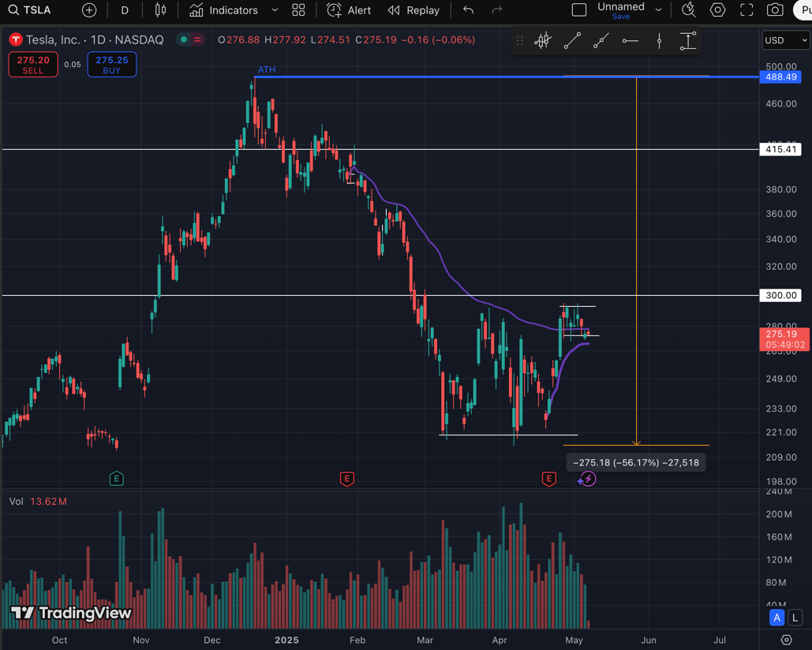
Task: Click the open price value 276.88
Action: [x=243, y=40]
